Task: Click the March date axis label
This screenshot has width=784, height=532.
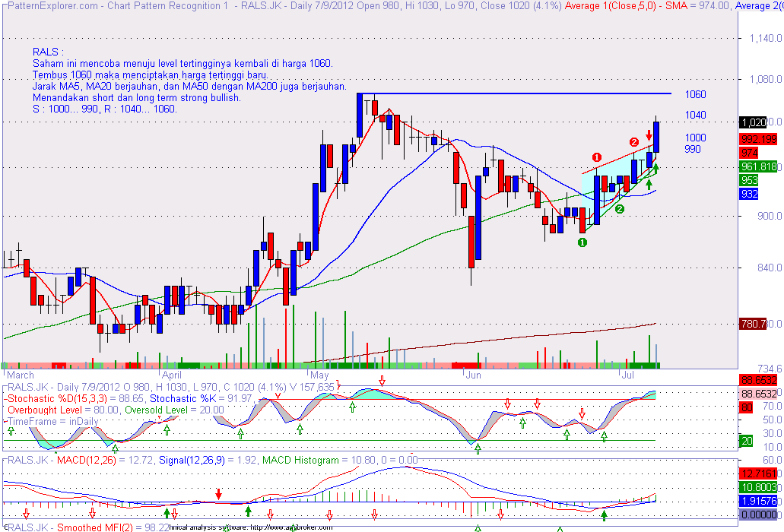Action: click(21, 375)
